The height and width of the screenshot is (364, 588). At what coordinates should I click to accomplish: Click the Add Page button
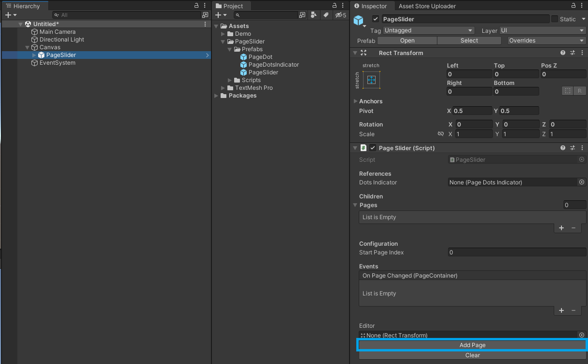click(x=472, y=345)
